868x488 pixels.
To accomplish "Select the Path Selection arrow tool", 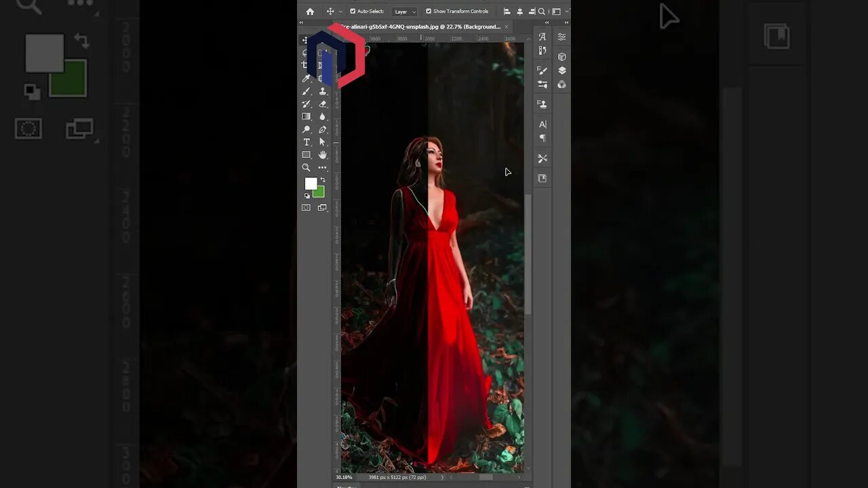I will point(323,142).
